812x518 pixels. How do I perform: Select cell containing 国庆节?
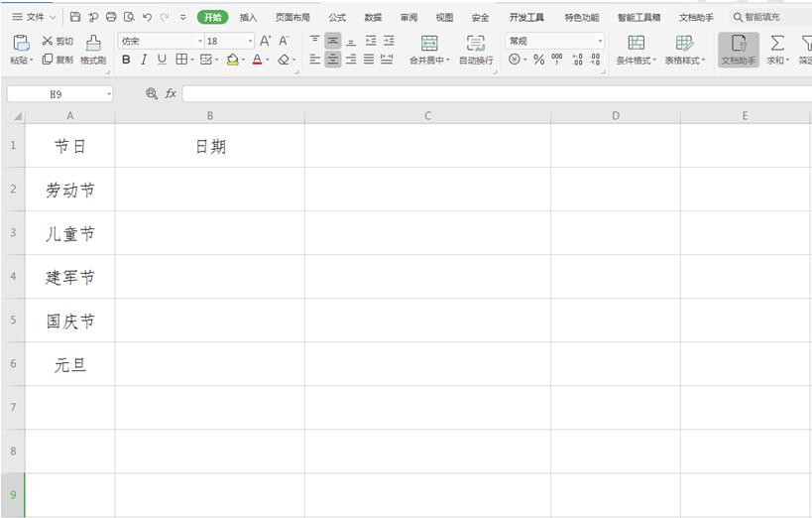tap(70, 320)
